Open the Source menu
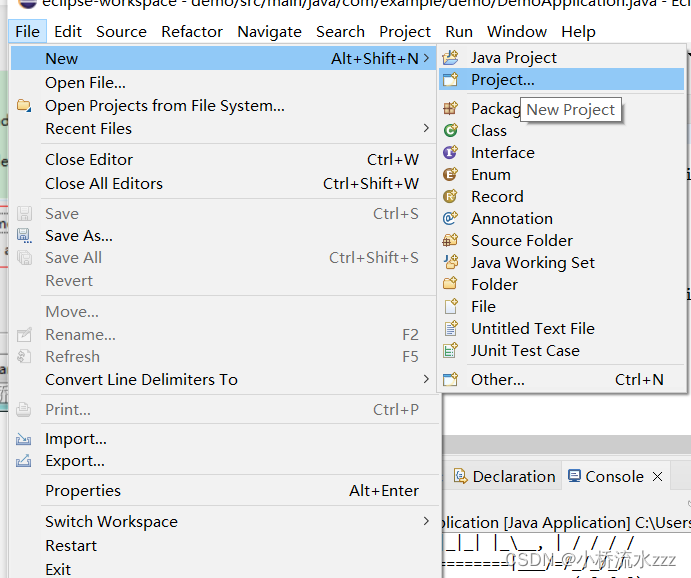 point(121,32)
